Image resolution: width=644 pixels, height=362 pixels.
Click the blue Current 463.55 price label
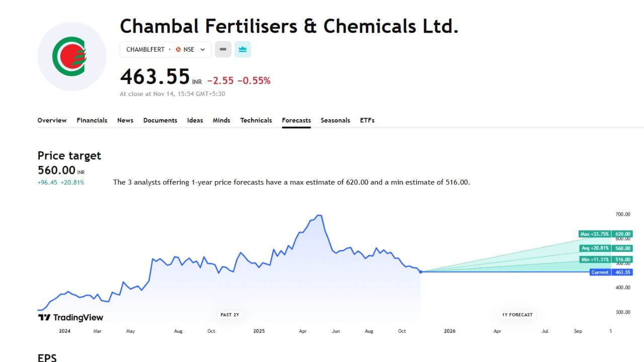tap(610, 272)
